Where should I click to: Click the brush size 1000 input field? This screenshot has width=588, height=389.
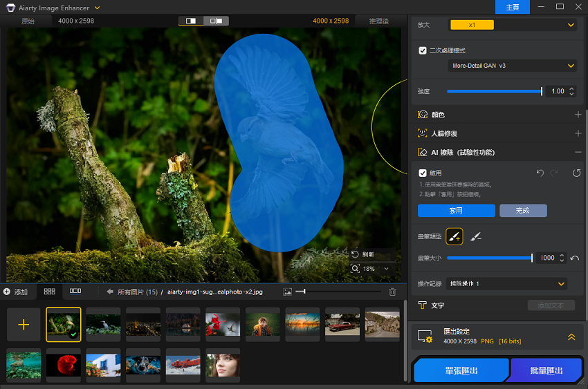pyautogui.click(x=547, y=258)
